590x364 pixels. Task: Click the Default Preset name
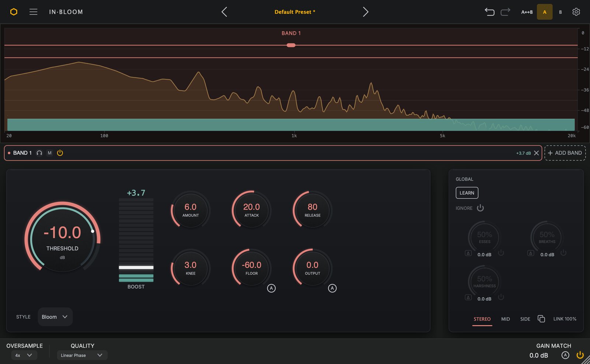point(295,12)
